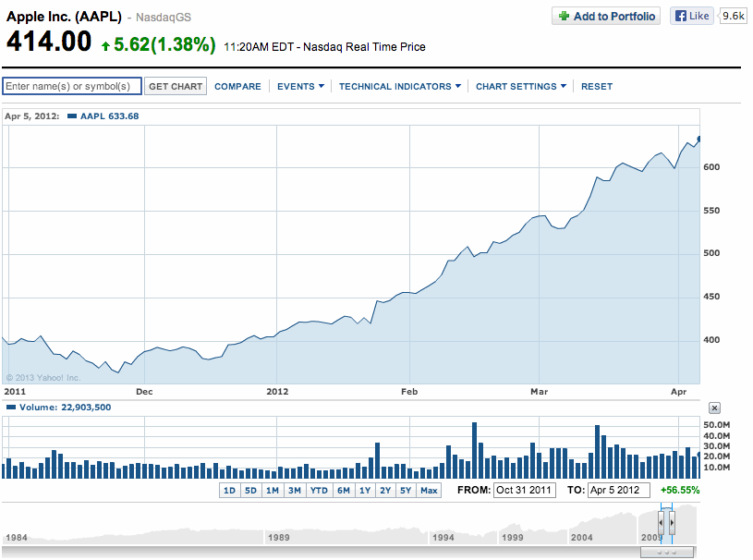
Task: Click the 1999 label on the overview timeline
Action: (x=513, y=538)
